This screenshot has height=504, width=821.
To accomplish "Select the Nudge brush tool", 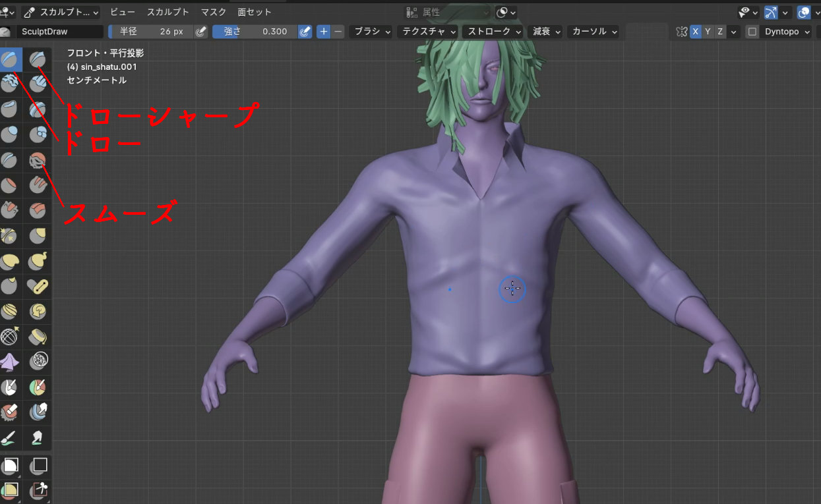I will [10, 311].
